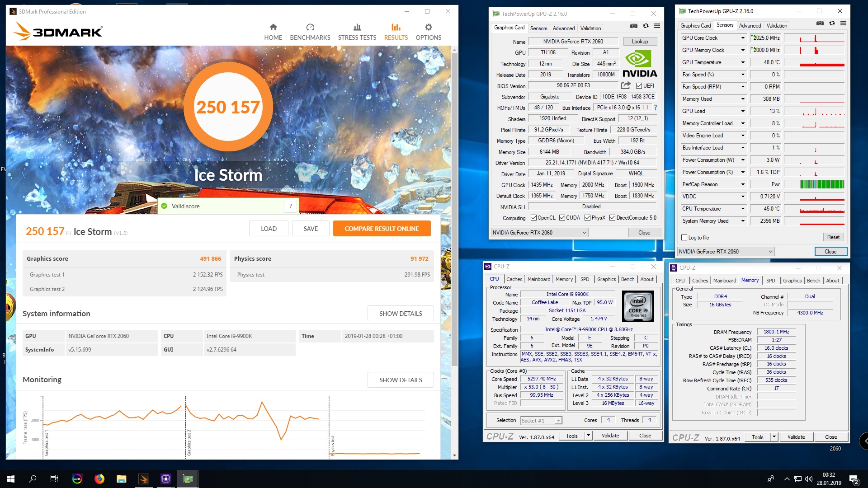Viewport: 868px width, 488px height.
Task: Open Fan Speed (RPM) sensor dropdown
Action: click(742, 87)
